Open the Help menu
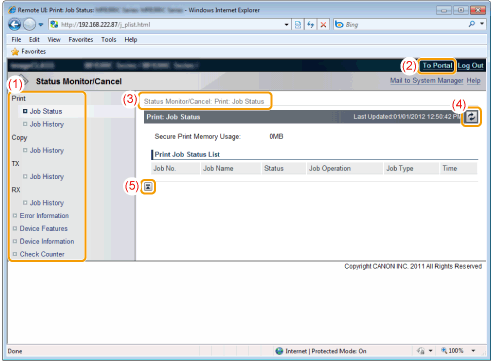492x361 pixels. coord(131,40)
